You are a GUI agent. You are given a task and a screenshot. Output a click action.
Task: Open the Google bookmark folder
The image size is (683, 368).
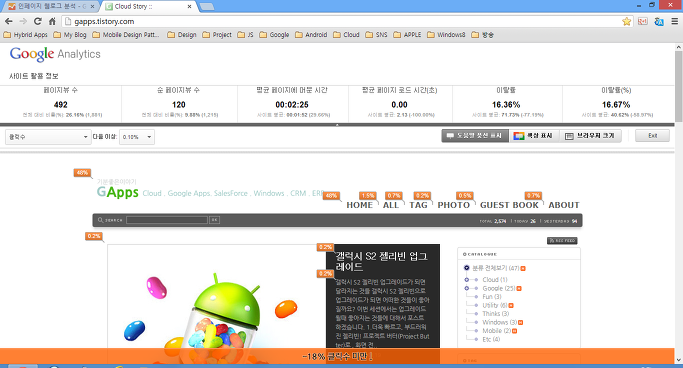274,34
